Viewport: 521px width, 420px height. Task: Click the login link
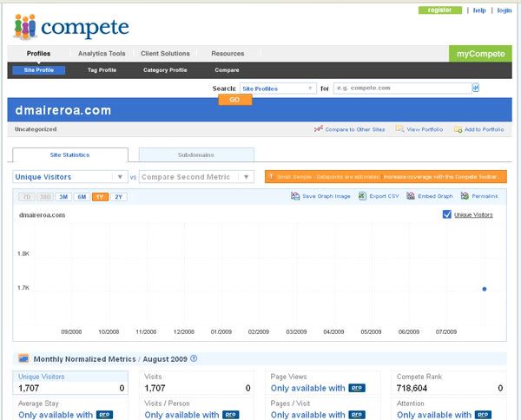504,10
